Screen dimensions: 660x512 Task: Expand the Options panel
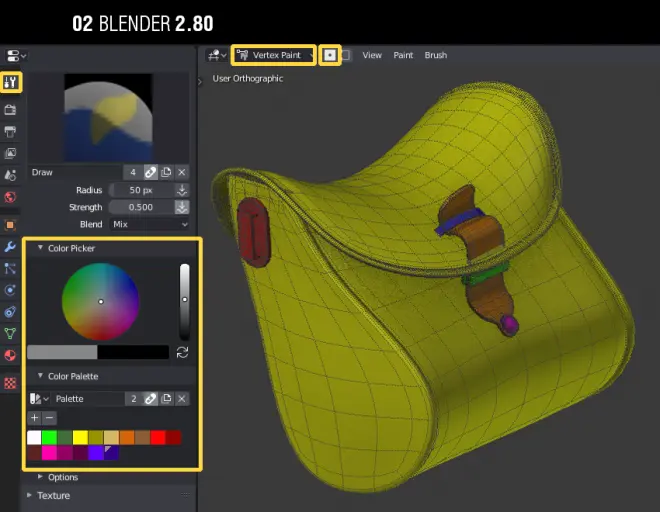(x=40, y=477)
